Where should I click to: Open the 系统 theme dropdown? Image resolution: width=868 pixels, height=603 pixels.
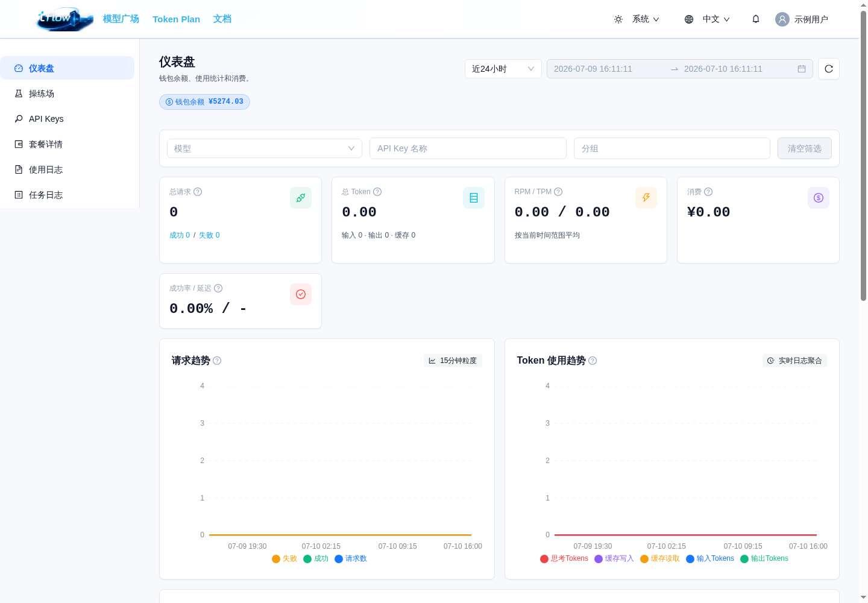(646, 19)
